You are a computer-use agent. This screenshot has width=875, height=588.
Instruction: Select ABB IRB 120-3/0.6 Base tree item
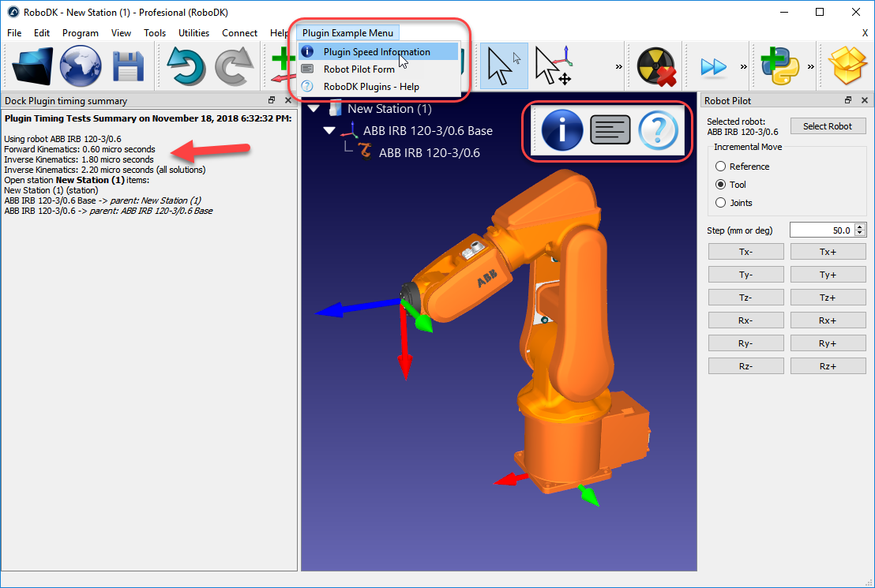tap(427, 130)
